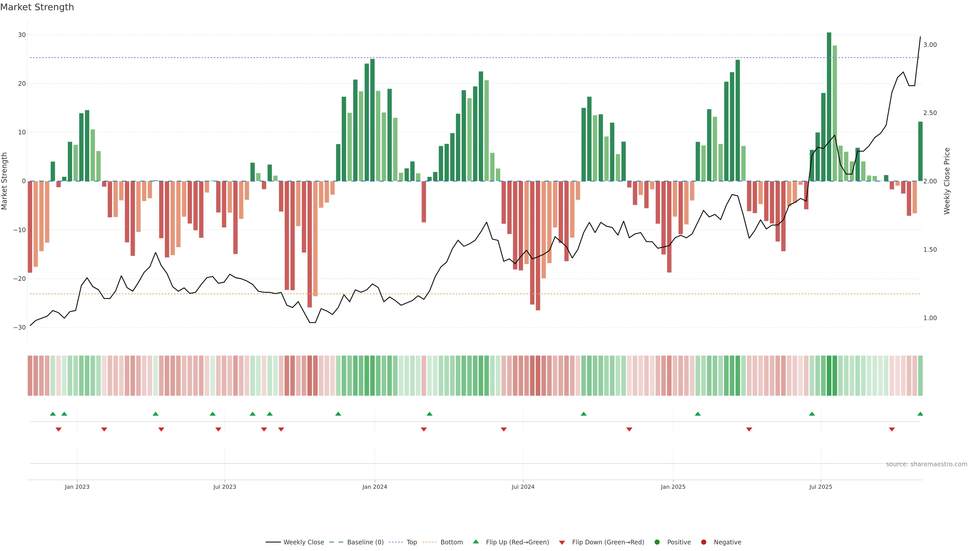The width and height of the screenshot is (980, 551).
Task: Click the green Flip Up legend triangle
Action: pyautogui.click(x=475, y=542)
